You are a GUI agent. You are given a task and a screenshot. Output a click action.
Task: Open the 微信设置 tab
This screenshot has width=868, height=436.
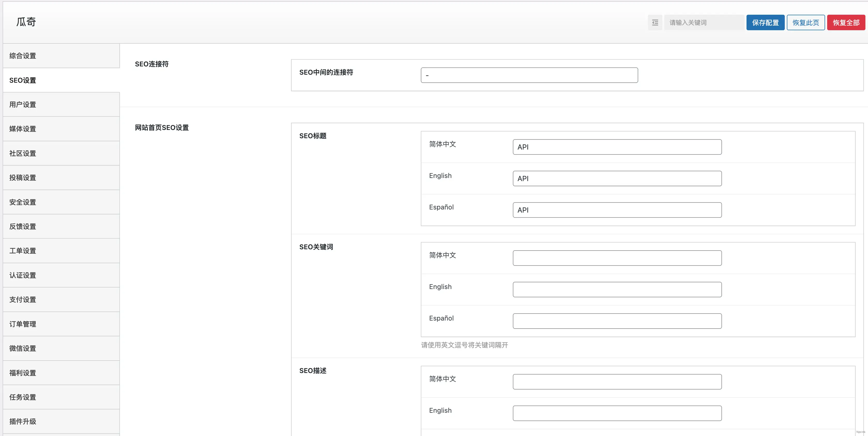(x=61, y=348)
